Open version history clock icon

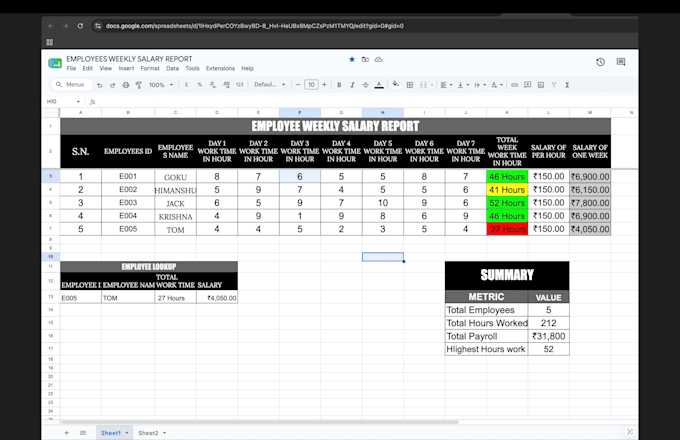tap(600, 62)
